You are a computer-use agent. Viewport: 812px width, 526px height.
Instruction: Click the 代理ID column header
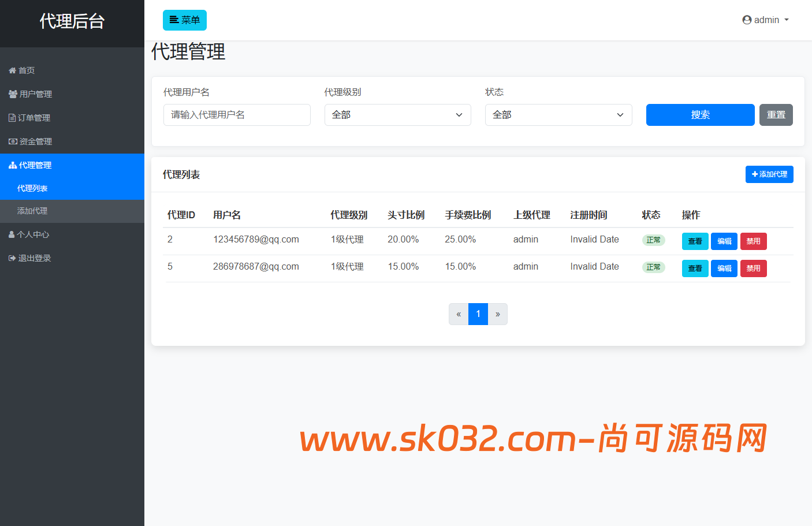click(181, 215)
